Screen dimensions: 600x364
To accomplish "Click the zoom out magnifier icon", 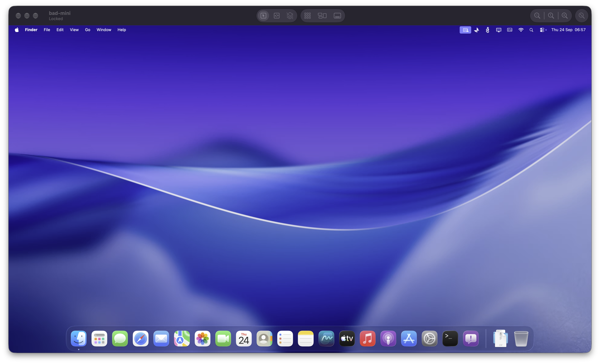I will coord(537,16).
